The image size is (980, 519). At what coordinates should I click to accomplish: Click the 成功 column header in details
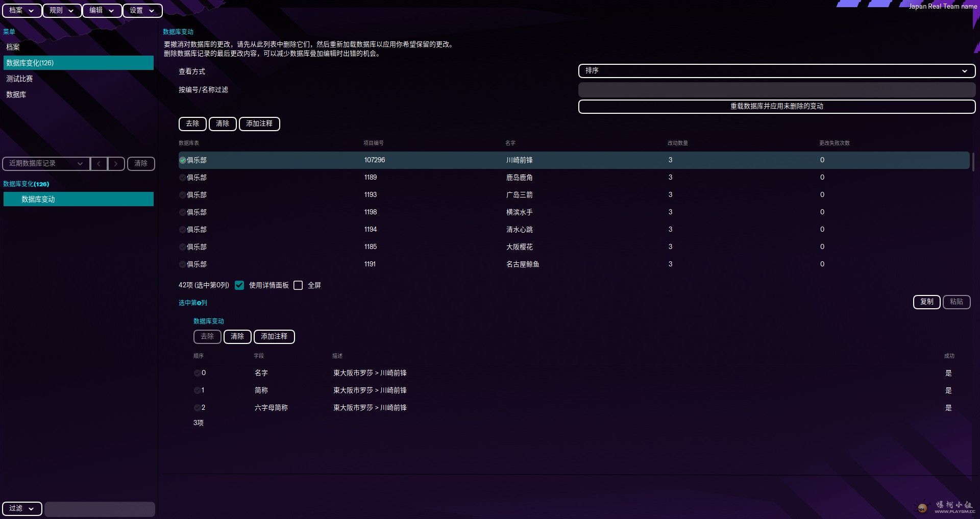(x=949, y=356)
